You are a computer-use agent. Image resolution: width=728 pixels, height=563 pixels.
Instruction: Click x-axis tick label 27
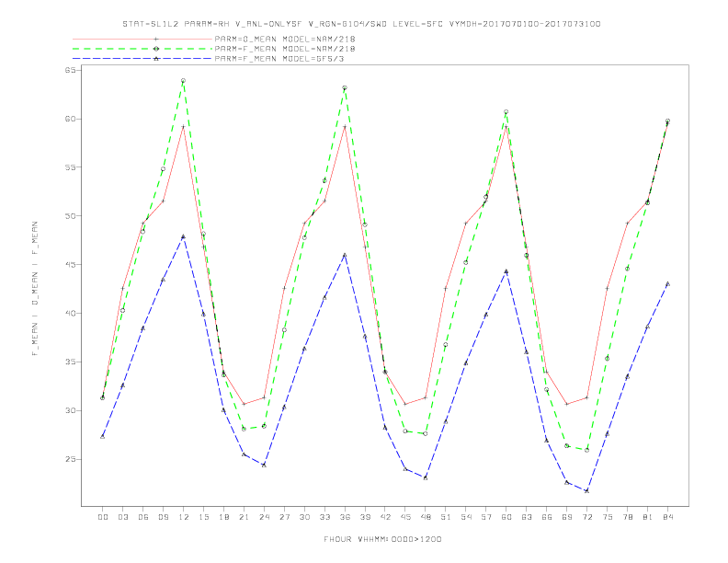pos(284,517)
